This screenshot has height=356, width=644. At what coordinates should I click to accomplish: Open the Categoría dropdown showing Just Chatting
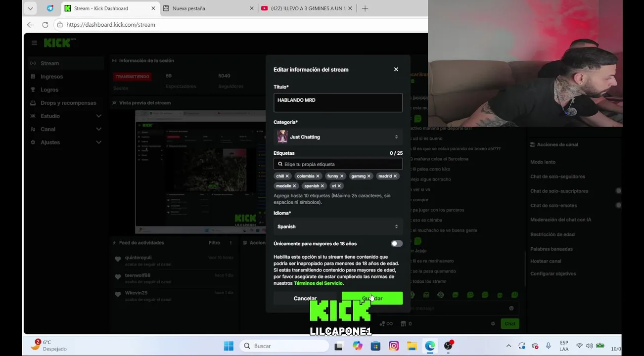point(338,137)
